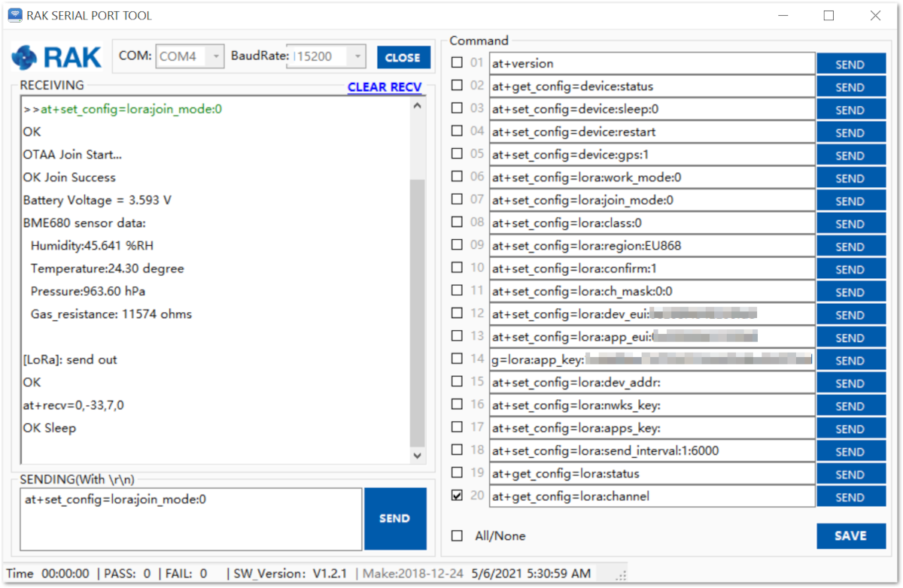Click the device:gps:1 command field

652,155
